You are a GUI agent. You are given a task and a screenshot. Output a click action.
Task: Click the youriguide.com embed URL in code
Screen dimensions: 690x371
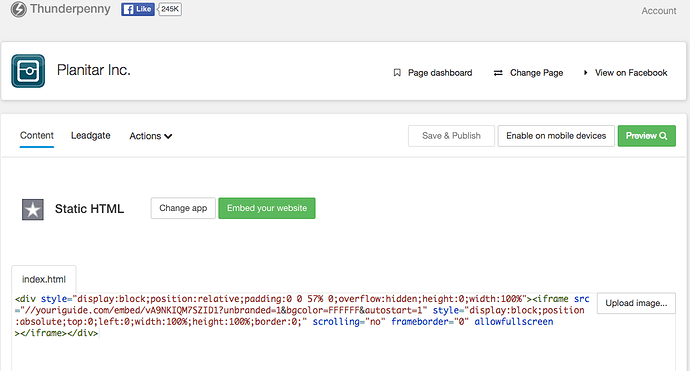[x=223, y=310]
